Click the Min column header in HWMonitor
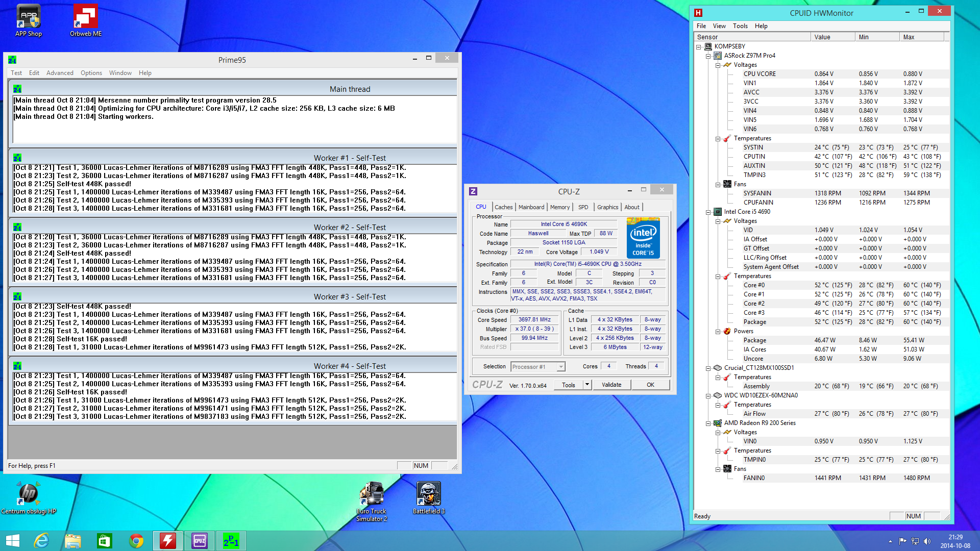Screen dimensions: 980x551 click(877, 37)
